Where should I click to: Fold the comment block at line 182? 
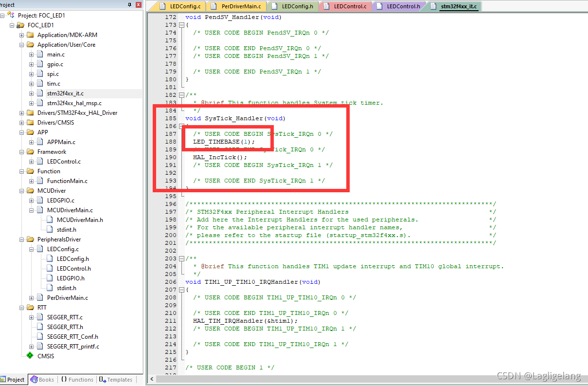[x=181, y=95]
